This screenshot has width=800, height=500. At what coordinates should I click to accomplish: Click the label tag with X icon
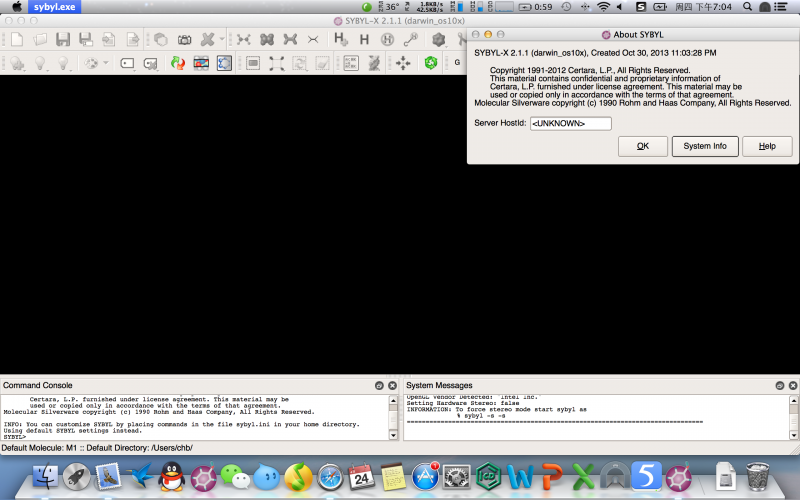151,64
